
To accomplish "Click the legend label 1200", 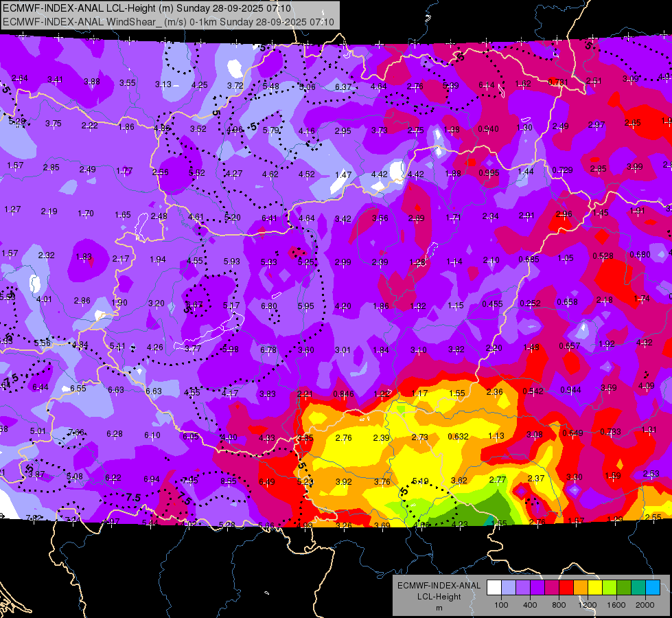I will tap(587, 605).
